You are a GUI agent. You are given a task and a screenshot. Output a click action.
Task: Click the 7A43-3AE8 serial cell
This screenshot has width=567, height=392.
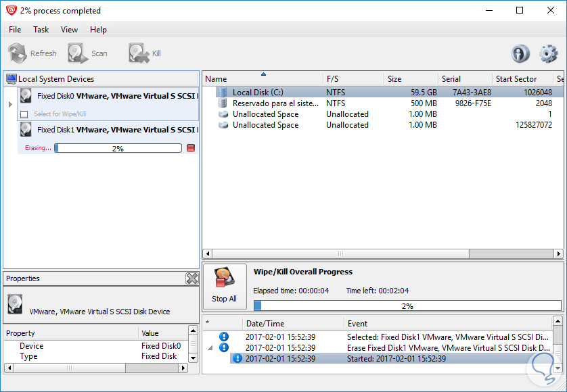472,92
